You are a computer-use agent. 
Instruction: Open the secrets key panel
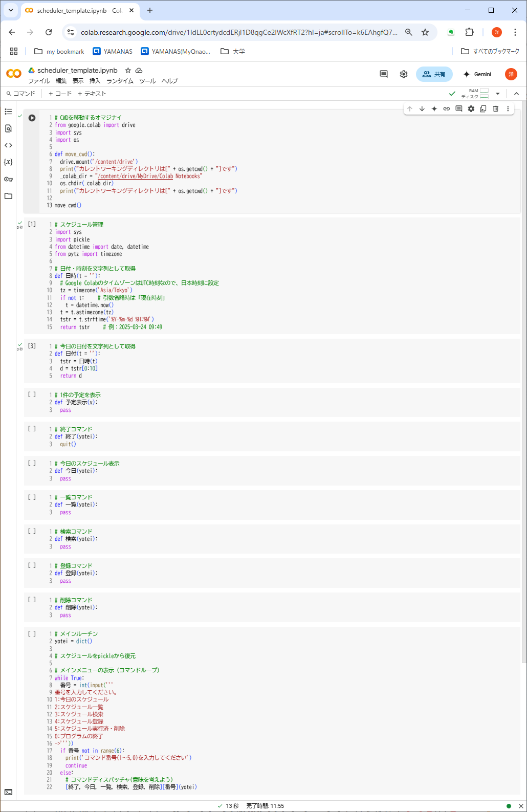point(8,179)
